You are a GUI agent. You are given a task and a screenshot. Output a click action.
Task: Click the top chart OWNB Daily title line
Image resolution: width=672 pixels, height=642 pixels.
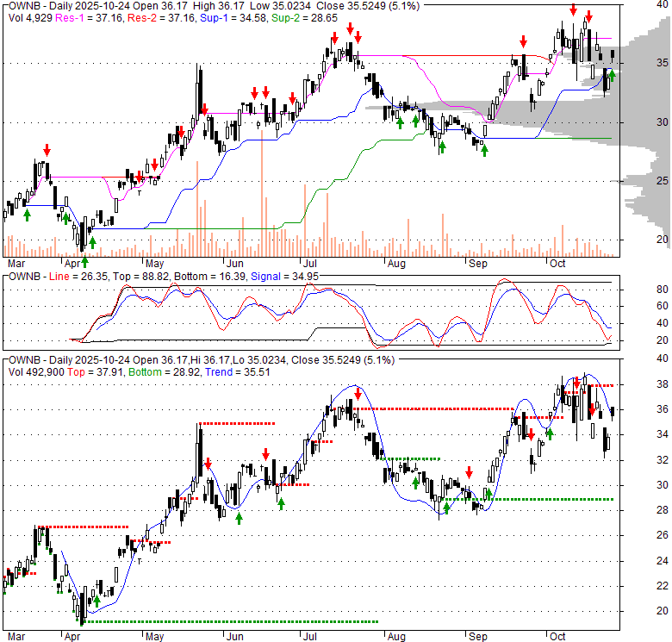coord(214,6)
